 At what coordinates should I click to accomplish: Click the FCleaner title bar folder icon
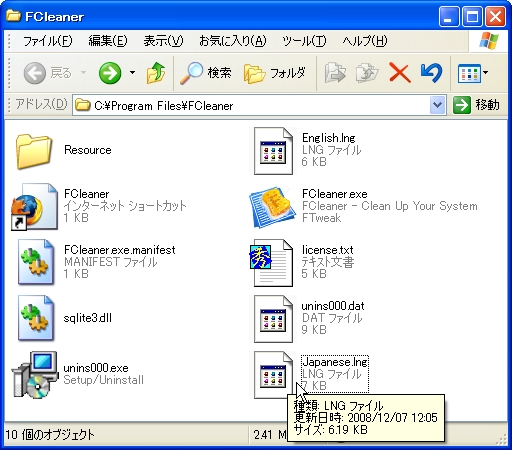[x=13, y=15]
